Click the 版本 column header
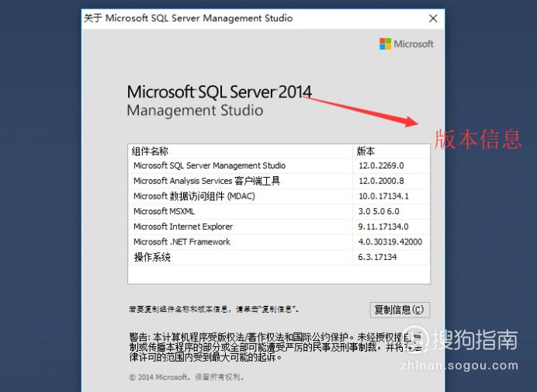Image resolution: width=537 pixels, height=392 pixels. tap(391, 151)
